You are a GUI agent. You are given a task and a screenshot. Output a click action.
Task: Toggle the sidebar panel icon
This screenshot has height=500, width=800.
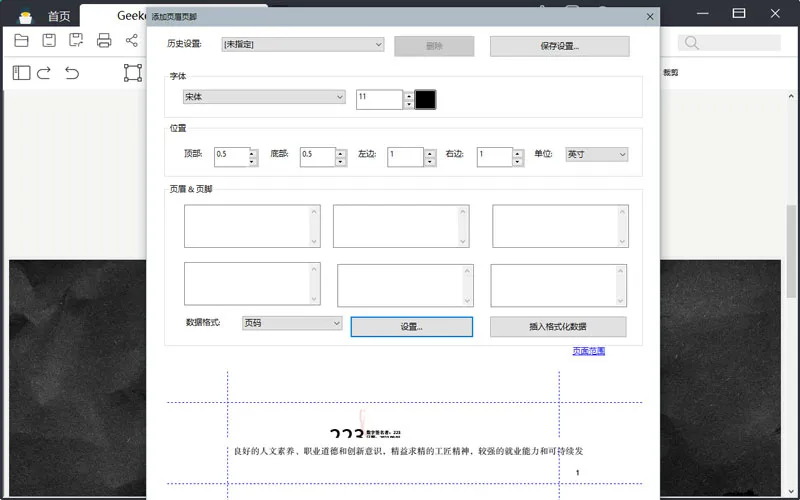pos(21,73)
